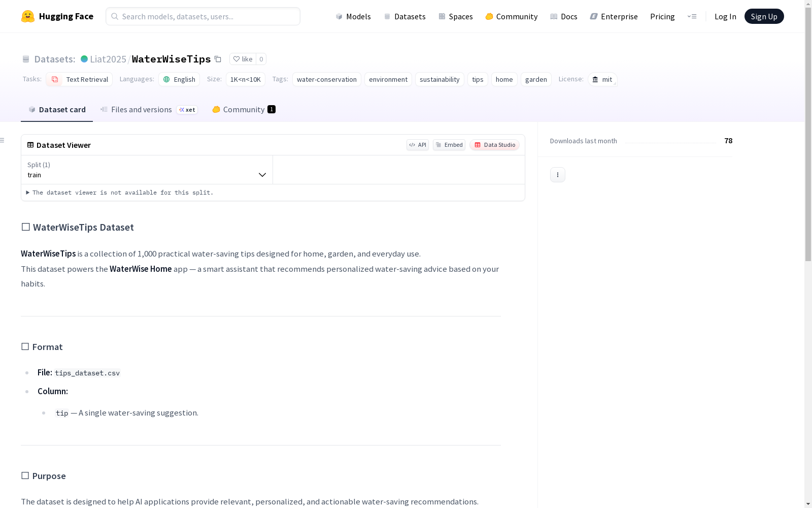Screen dimensions: 812x508
Task: Click Log In
Action: tap(725, 16)
